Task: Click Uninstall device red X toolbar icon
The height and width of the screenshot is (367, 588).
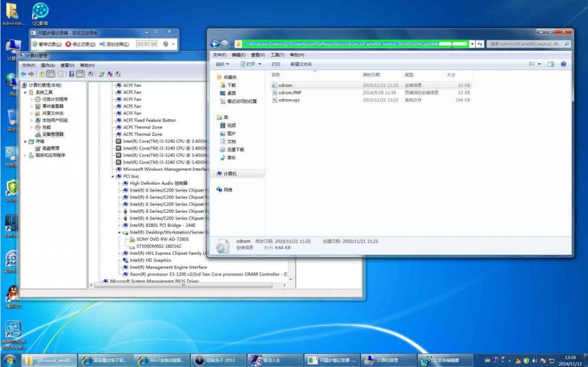Action: click(109, 74)
